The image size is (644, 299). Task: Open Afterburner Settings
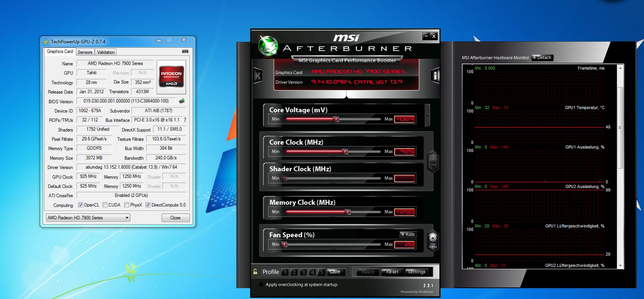click(416, 272)
